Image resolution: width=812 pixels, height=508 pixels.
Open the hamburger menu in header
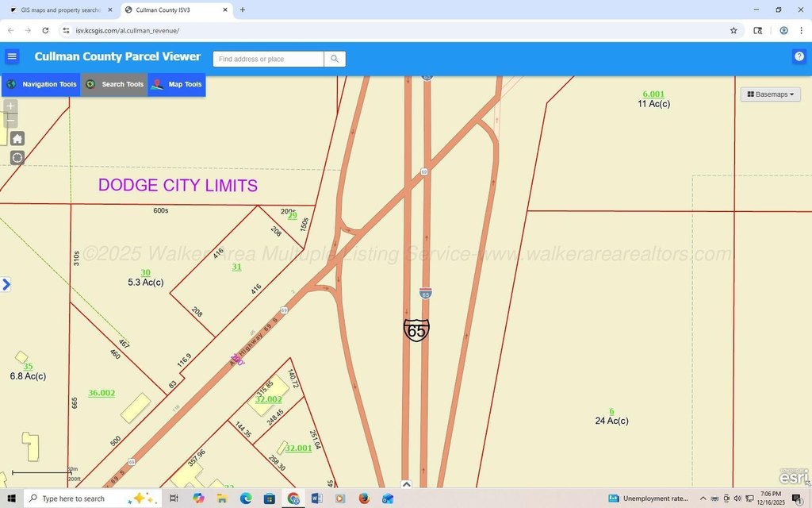12,56
